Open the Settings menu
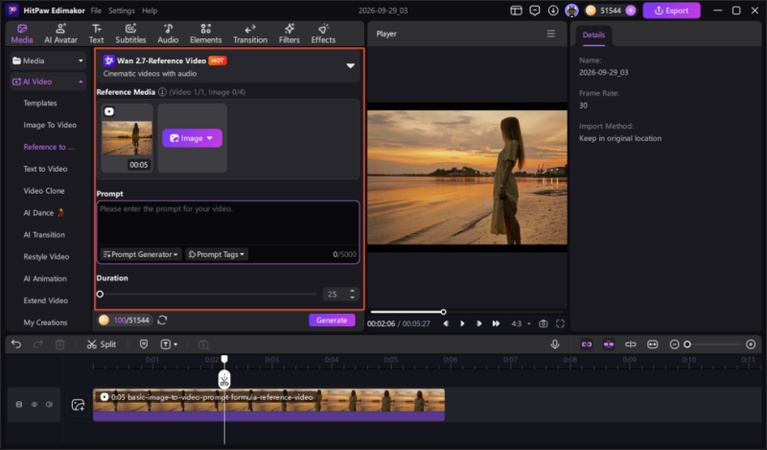The image size is (767, 450). [121, 10]
